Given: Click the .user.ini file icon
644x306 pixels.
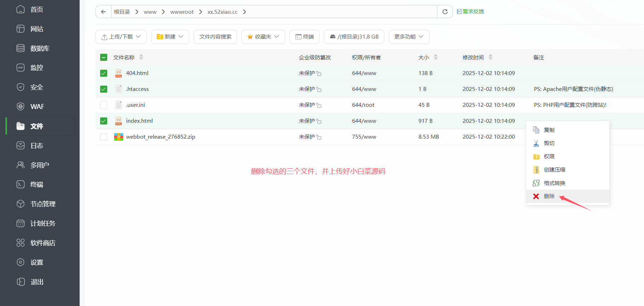Looking at the screenshot, I should click(119, 105).
